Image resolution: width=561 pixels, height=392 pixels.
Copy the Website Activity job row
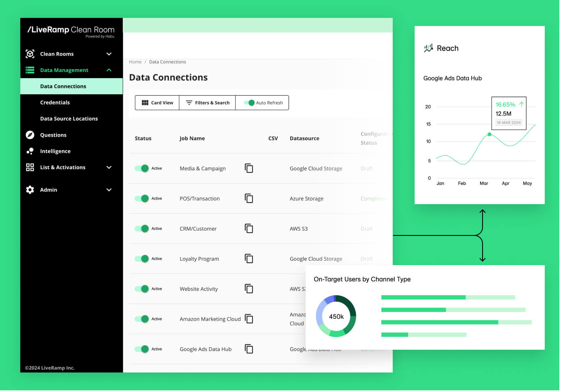[x=249, y=289]
